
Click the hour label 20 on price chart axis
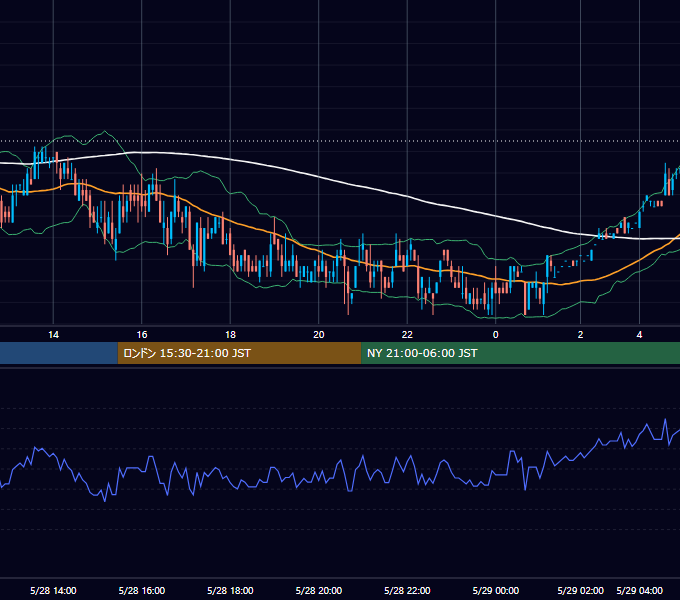(319, 335)
